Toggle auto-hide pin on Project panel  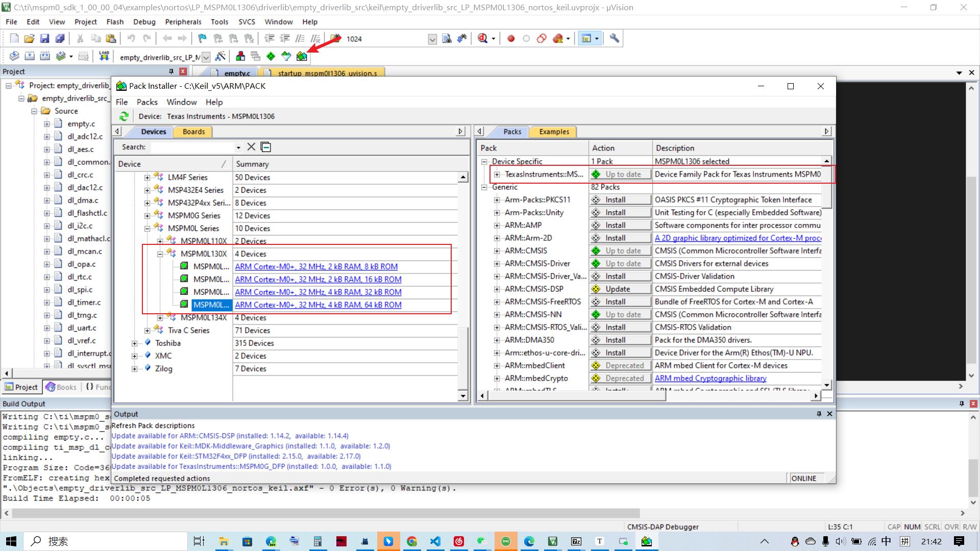point(171,71)
